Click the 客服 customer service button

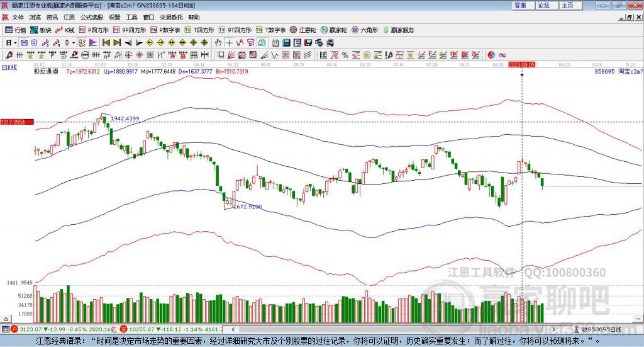pos(523,5)
